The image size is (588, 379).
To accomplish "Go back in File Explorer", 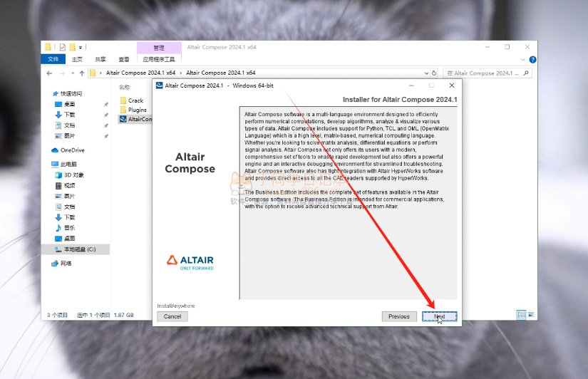I will click(x=49, y=73).
